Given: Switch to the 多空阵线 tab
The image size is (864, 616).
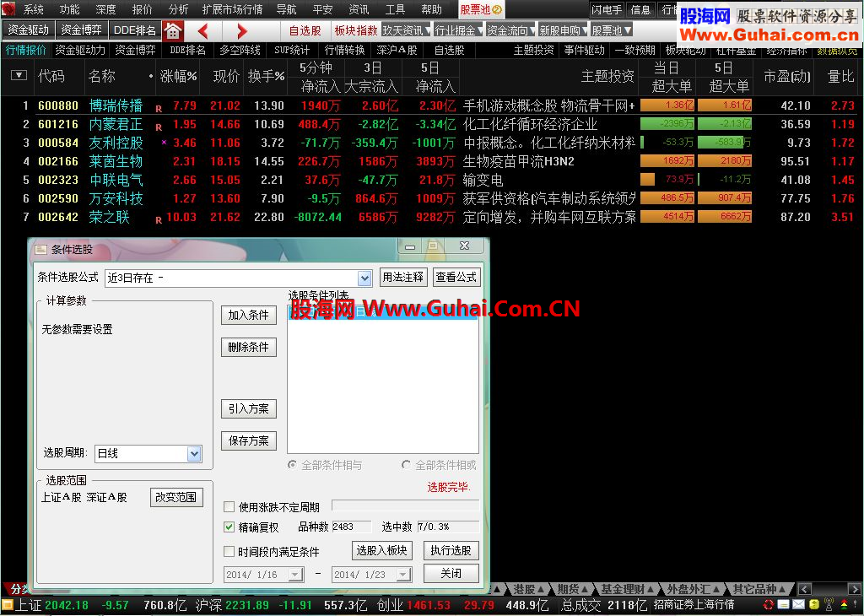Looking at the screenshot, I should pyautogui.click(x=240, y=50).
